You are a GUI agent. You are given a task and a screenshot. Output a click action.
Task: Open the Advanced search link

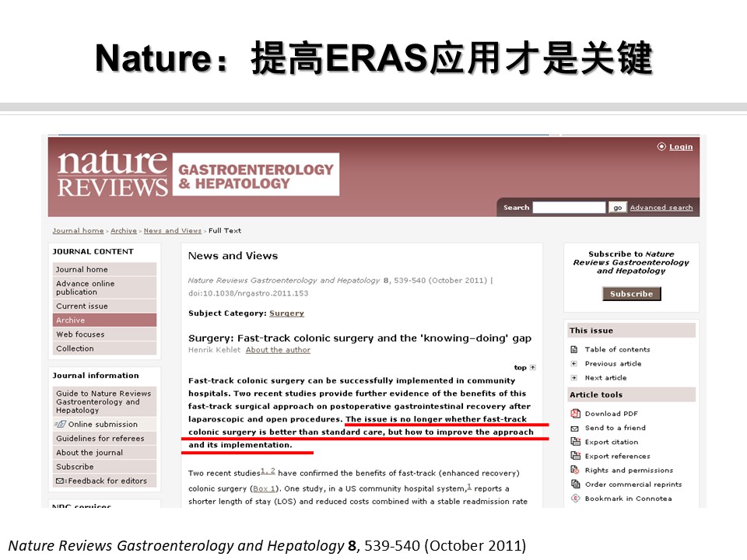[x=661, y=208]
